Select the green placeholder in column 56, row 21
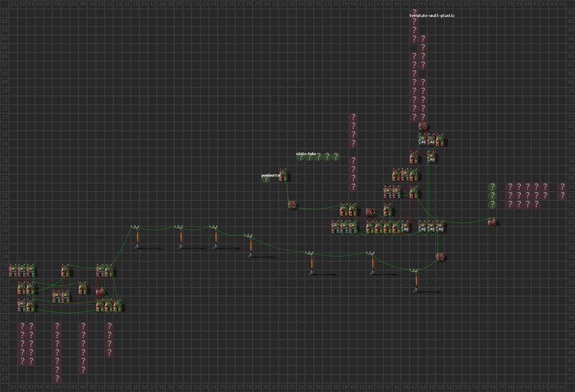 click(x=492, y=186)
